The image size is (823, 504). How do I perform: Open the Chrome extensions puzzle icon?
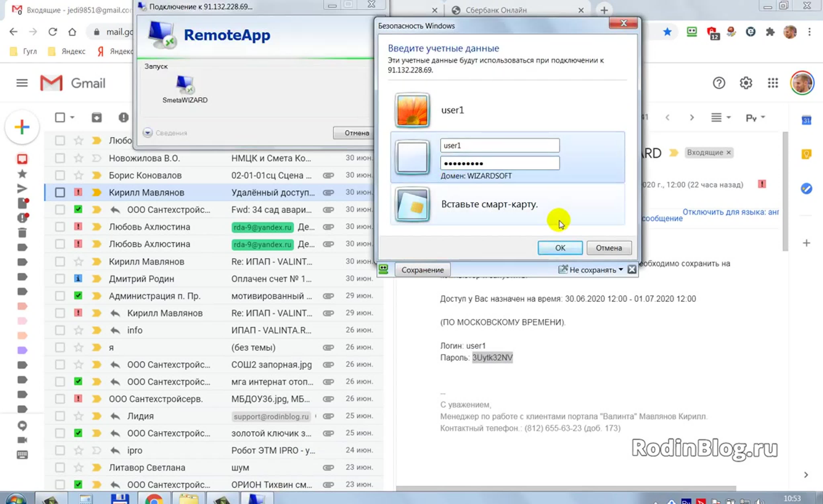pos(770,32)
